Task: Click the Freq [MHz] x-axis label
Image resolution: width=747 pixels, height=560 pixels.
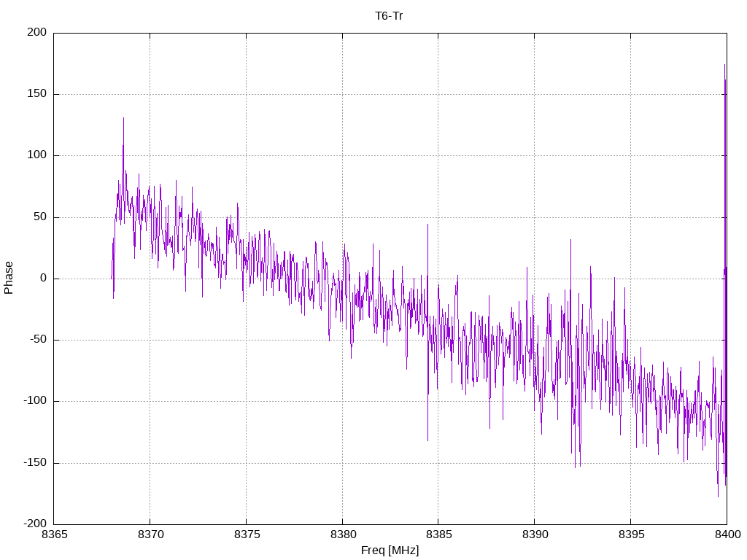Action: coord(390,551)
